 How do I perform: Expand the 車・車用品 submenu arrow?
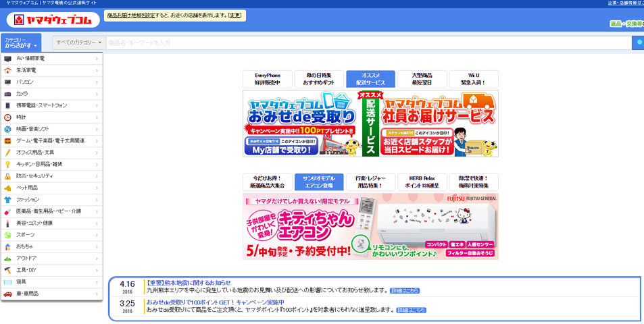97,294
